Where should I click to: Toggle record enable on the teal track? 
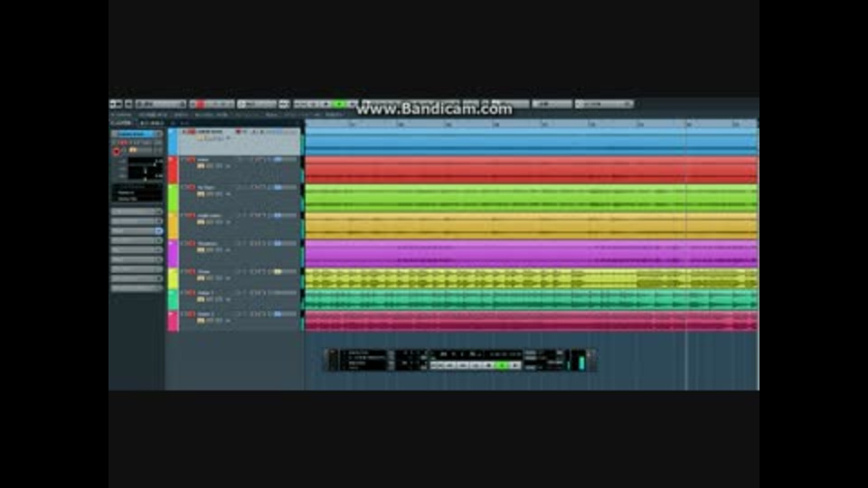tap(192, 293)
